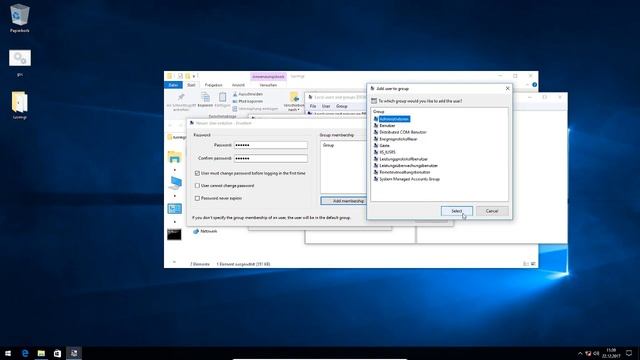Screen dimensions: 640x360
Task: Open the Verwalten ribbon tab
Action: (268, 85)
